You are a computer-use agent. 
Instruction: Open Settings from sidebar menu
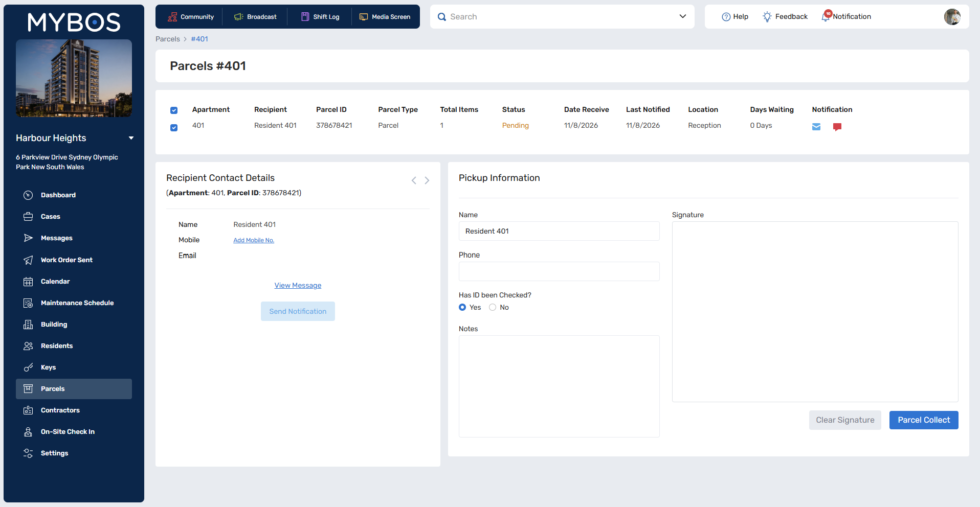(x=54, y=453)
